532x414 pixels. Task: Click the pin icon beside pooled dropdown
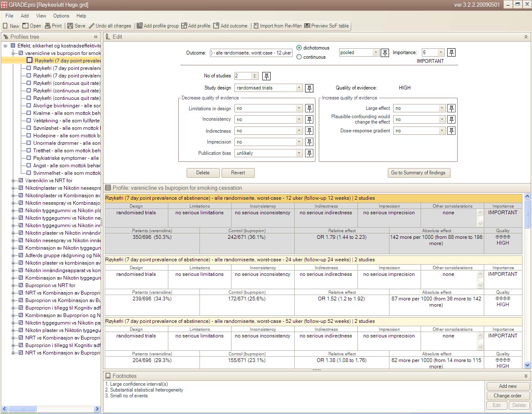385,53
